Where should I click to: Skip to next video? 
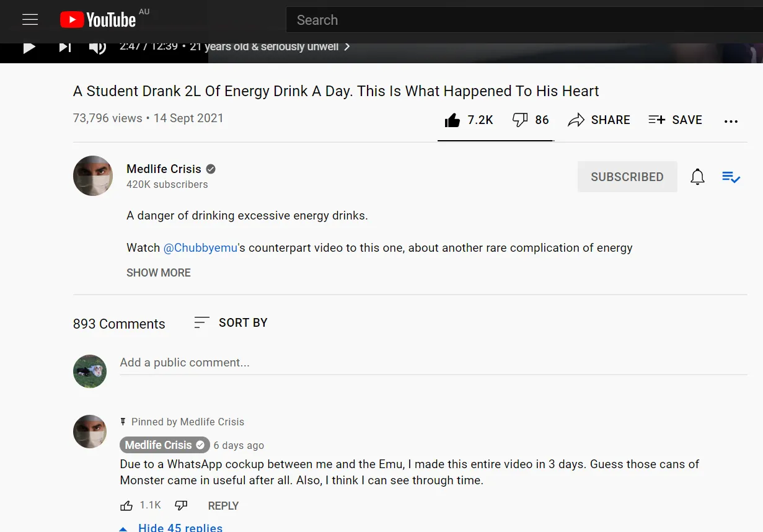click(x=64, y=47)
